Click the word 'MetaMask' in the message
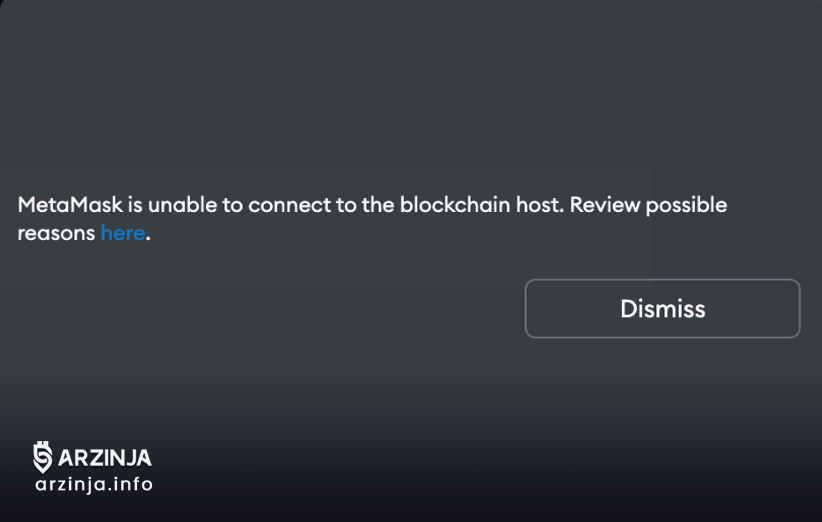 pyautogui.click(x=70, y=204)
